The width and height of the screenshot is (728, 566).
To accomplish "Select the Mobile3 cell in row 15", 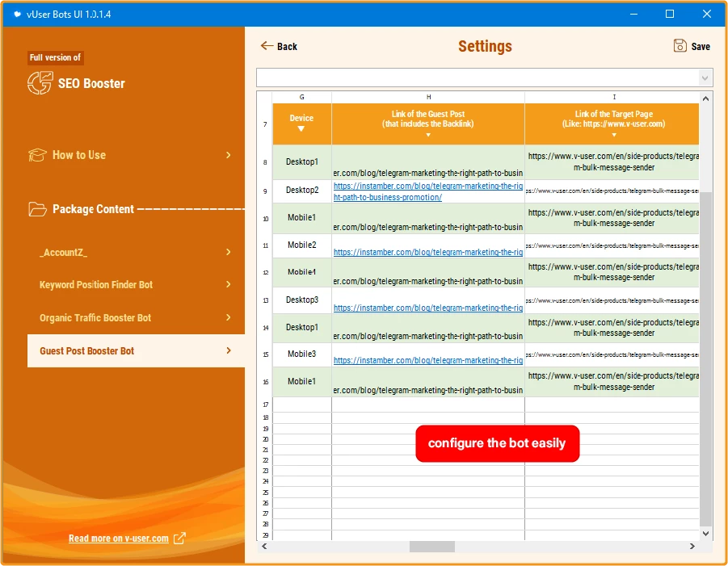I will click(302, 354).
